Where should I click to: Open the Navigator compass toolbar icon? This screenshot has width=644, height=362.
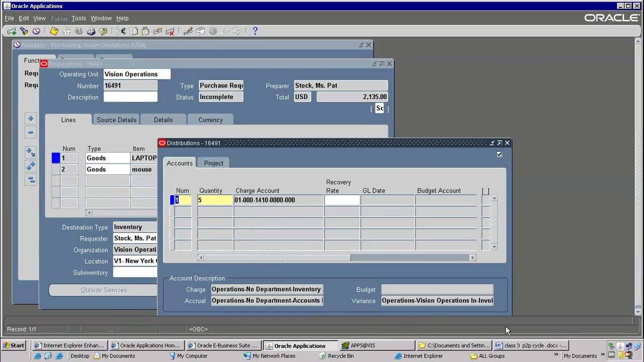pos(36,31)
